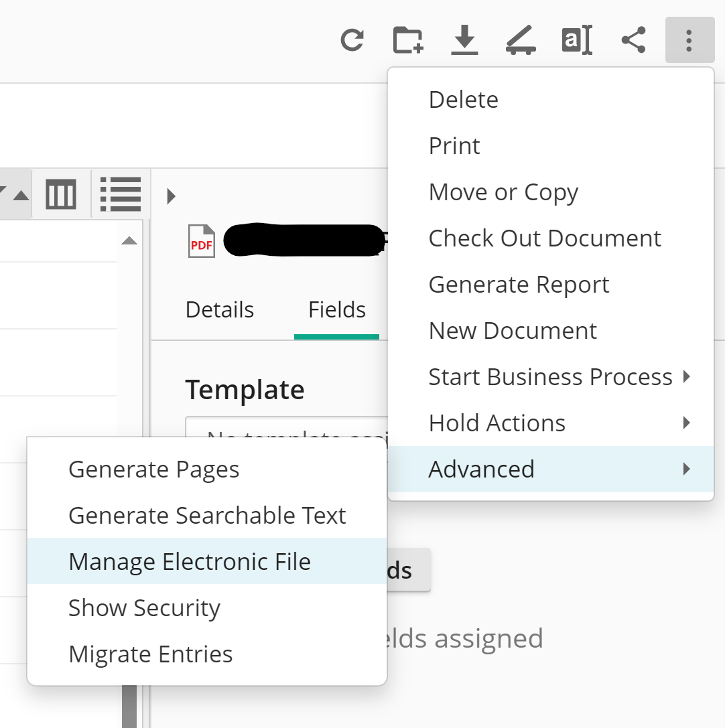Switch to the Fields tab
The width and height of the screenshot is (725, 728).
tap(337, 310)
